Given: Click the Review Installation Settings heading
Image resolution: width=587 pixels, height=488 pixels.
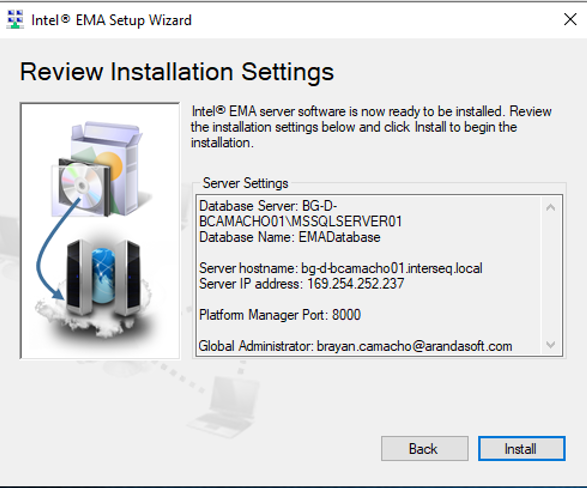Looking at the screenshot, I should tap(177, 72).
